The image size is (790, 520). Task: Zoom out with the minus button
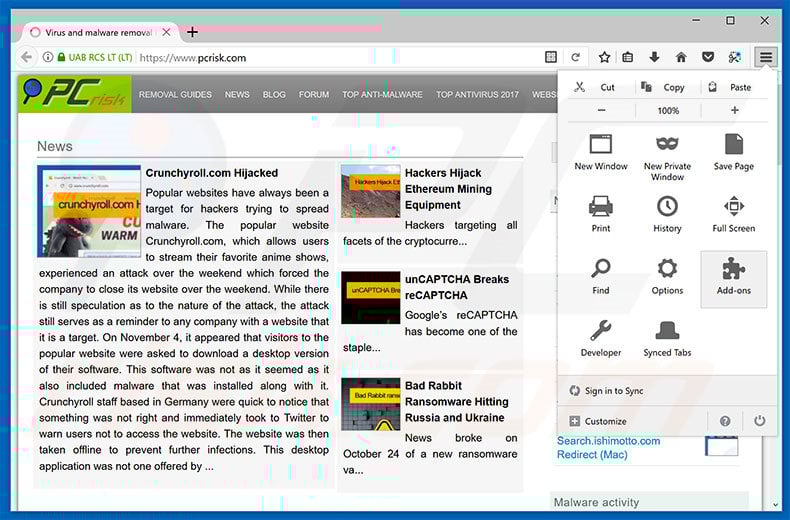pos(602,110)
